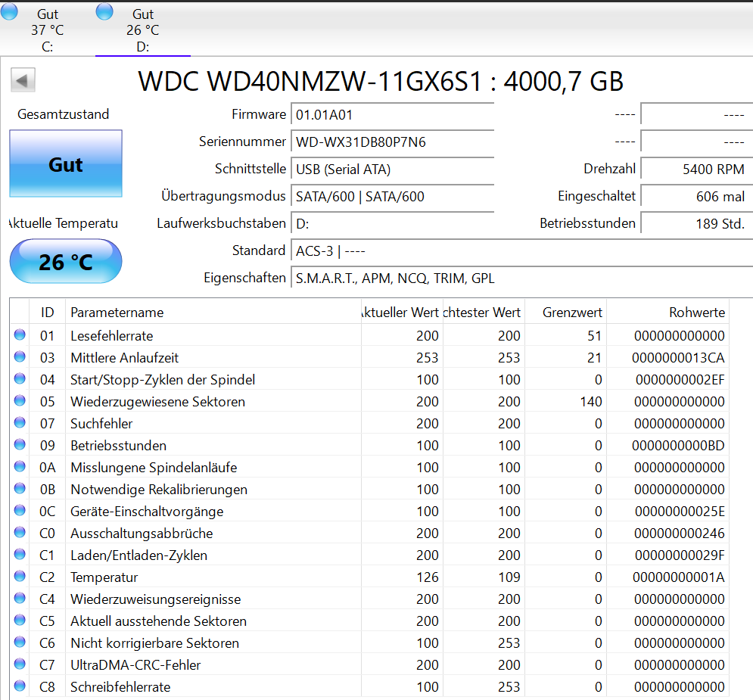
Task: Click the Eingeschaltet value 606 mal
Action: pos(697,196)
